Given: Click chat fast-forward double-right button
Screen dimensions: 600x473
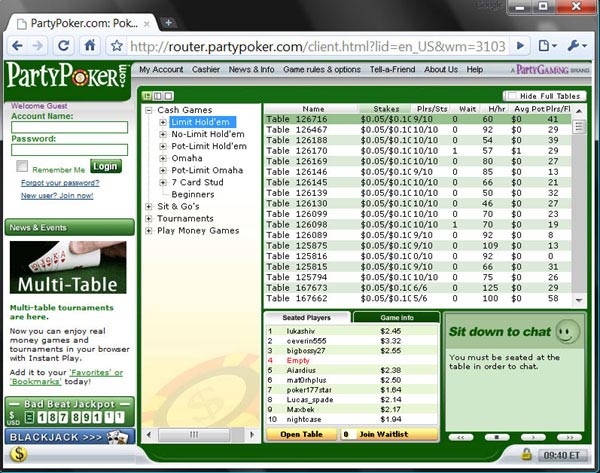Looking at the screenshot, I should (x=569, y=437).
